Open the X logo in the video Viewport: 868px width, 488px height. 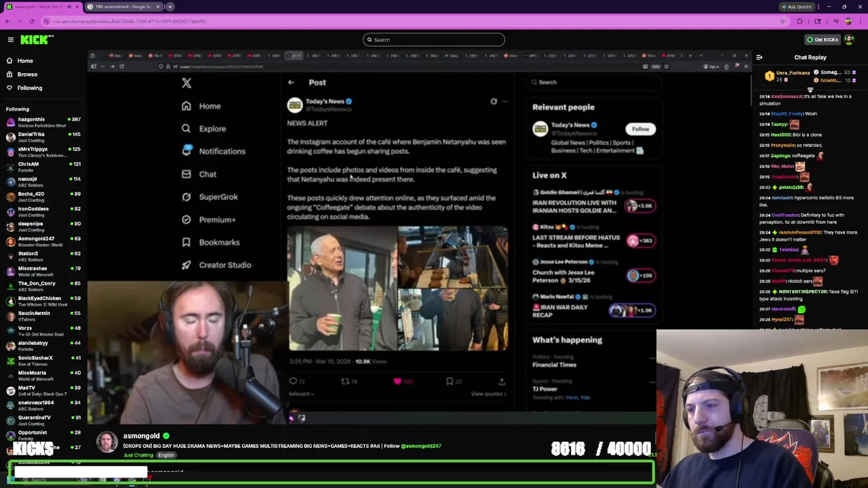click(186, 83)
